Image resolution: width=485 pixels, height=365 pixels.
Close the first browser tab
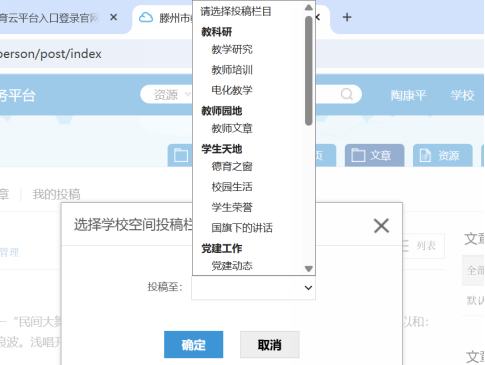click(x=114, y=17)
